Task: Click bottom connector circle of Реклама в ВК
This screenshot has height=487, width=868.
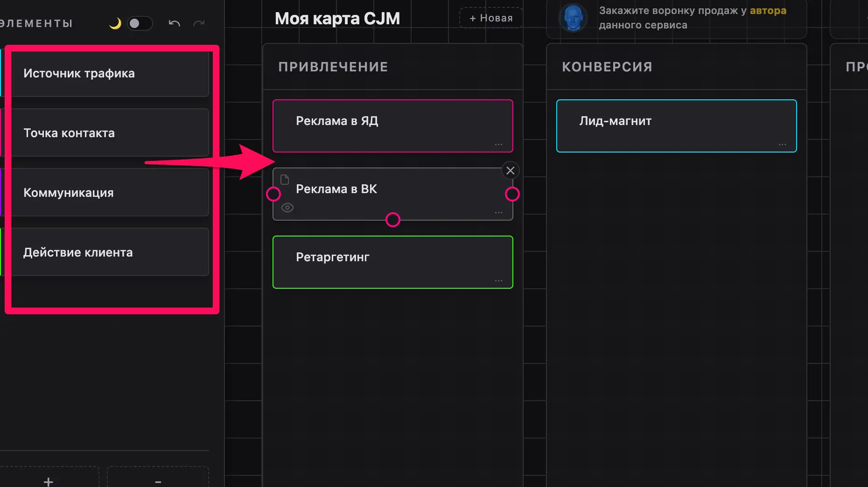Action: click(393, 220)
